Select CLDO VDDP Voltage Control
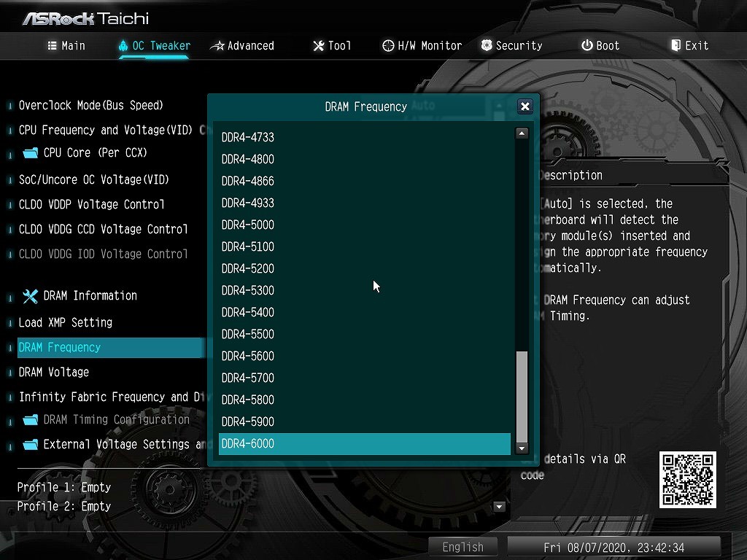 click(x=91, y=204)
